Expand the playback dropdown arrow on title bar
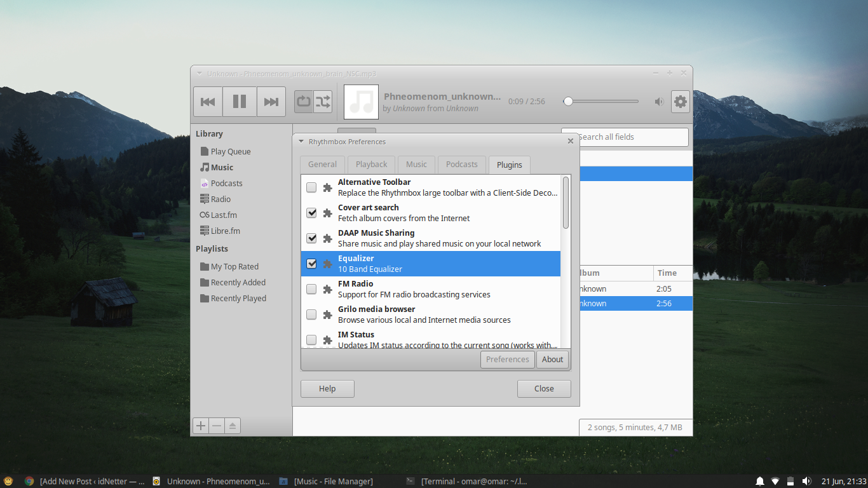Screen dimensions: 868x488 (x=200, y=73)
